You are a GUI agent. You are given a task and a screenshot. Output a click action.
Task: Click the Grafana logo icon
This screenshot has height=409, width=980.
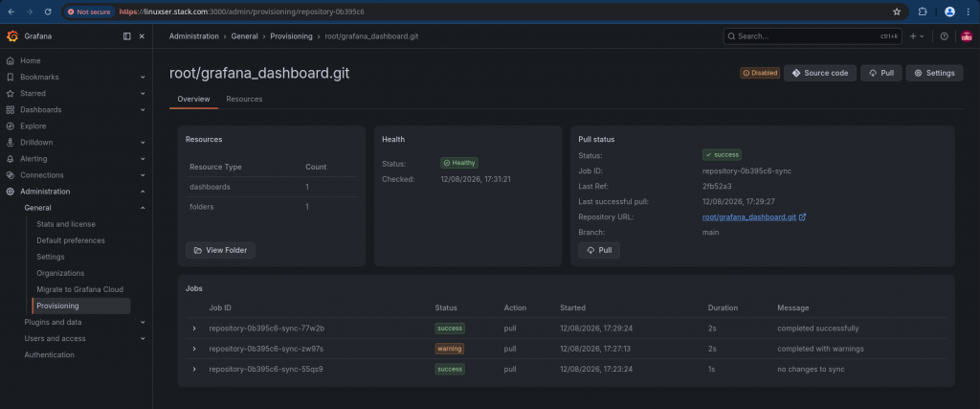(11, 36)
